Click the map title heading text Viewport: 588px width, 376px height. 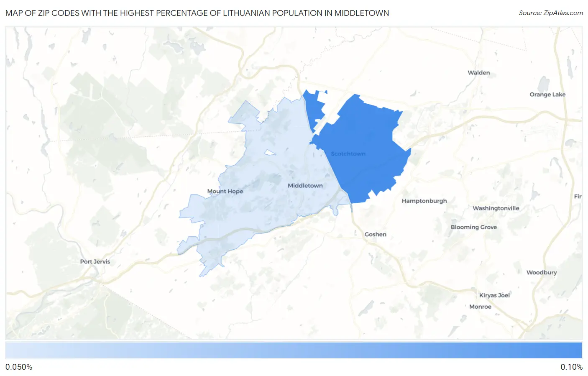(197, 13)
